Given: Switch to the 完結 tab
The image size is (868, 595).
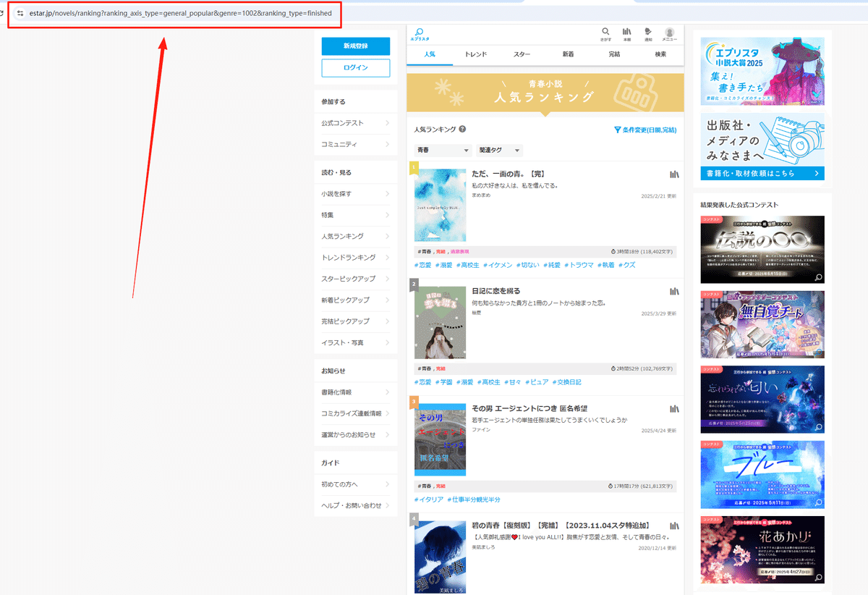Looking at the screenshot, I should tap(615, 55).
